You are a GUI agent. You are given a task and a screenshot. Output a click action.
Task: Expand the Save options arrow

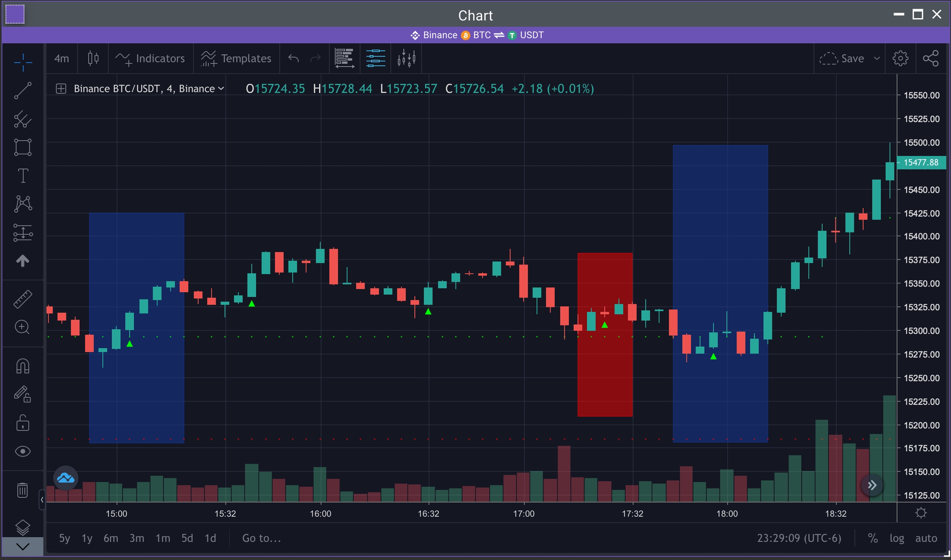(x=877, y=59)
